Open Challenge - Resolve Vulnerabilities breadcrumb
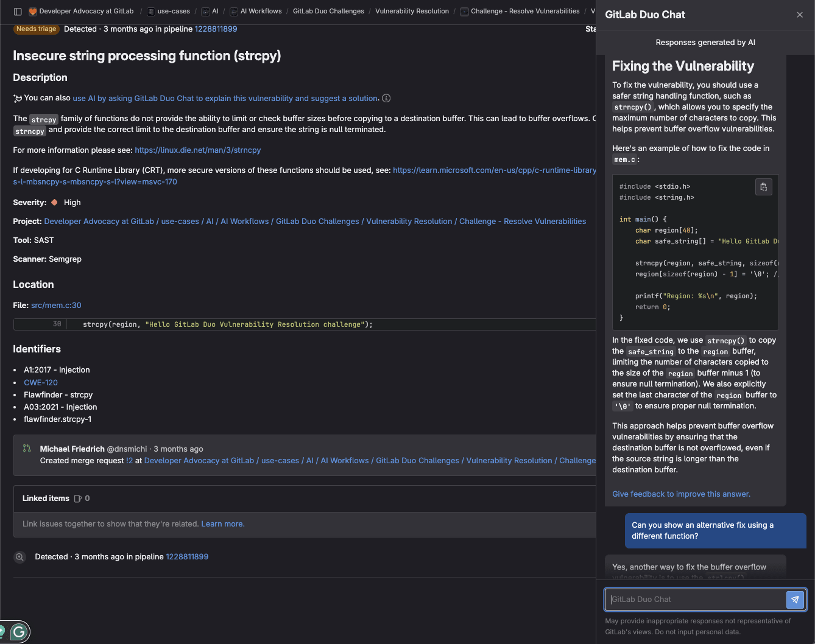Viewport: 815px width, 644px height. [525, 11]
